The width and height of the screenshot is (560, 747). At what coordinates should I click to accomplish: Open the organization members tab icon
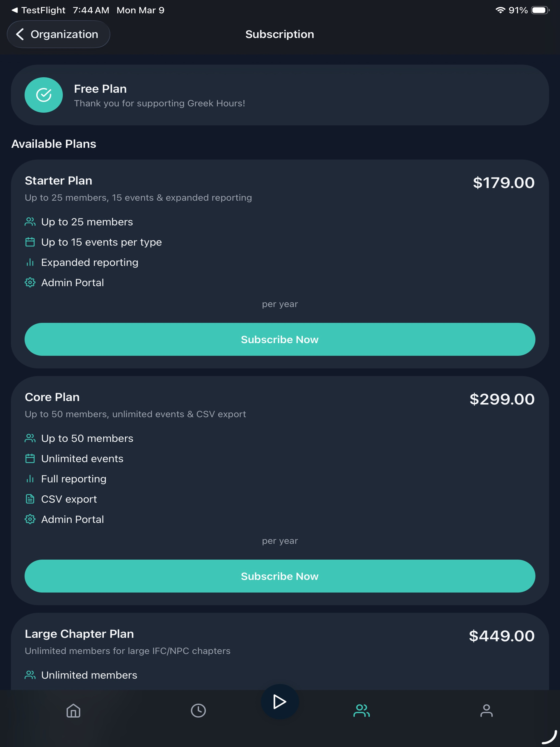361,711
